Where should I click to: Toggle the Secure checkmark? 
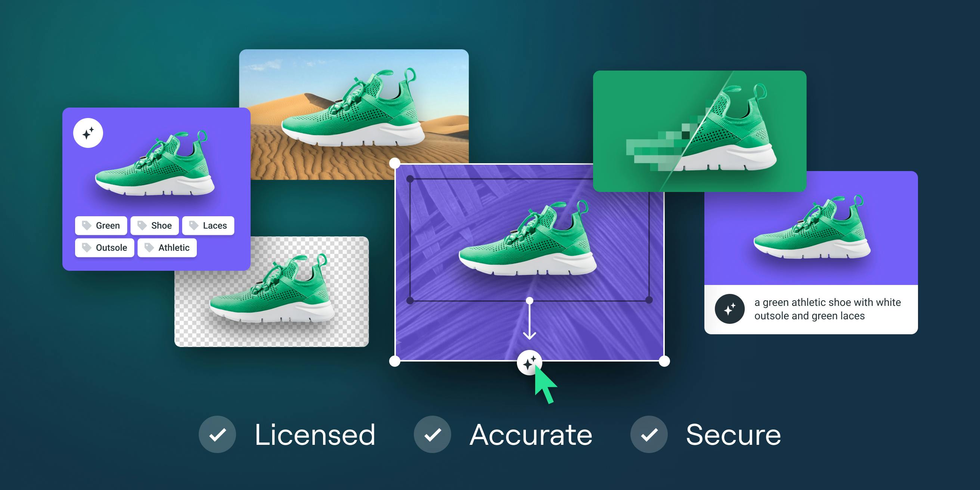click(x=649, y=434)
